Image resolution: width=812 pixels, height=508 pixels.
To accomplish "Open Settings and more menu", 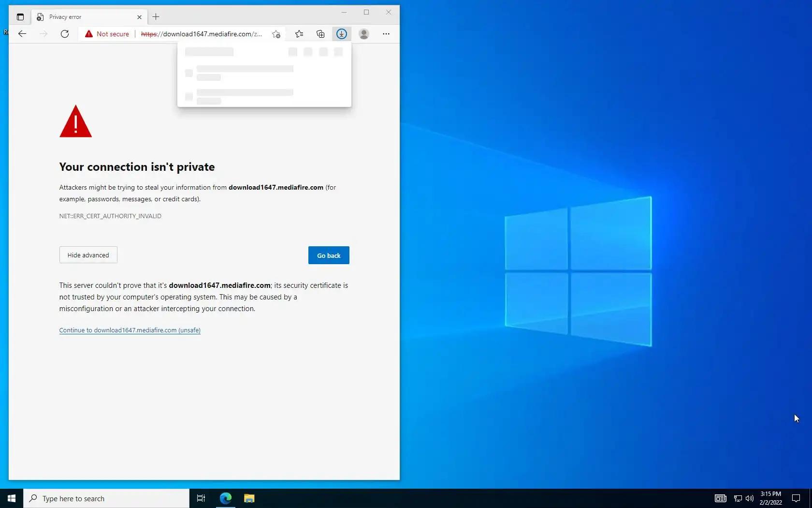I will click(386, 34).
